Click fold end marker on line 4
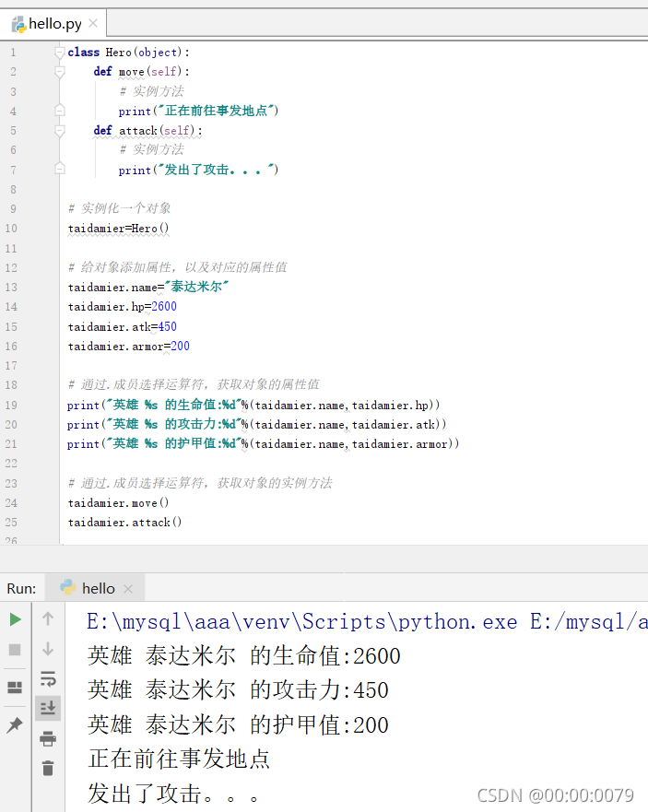The image size is (648, 812). 60,111
